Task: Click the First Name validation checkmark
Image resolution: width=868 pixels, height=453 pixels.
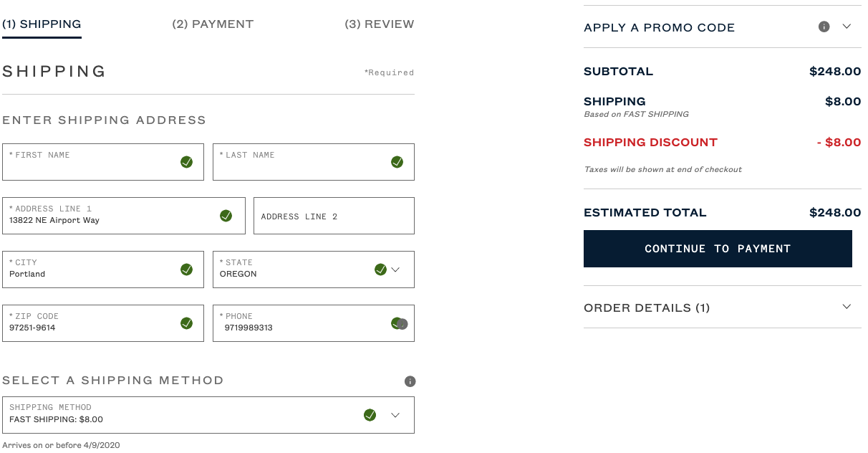Action: [186, 162]
